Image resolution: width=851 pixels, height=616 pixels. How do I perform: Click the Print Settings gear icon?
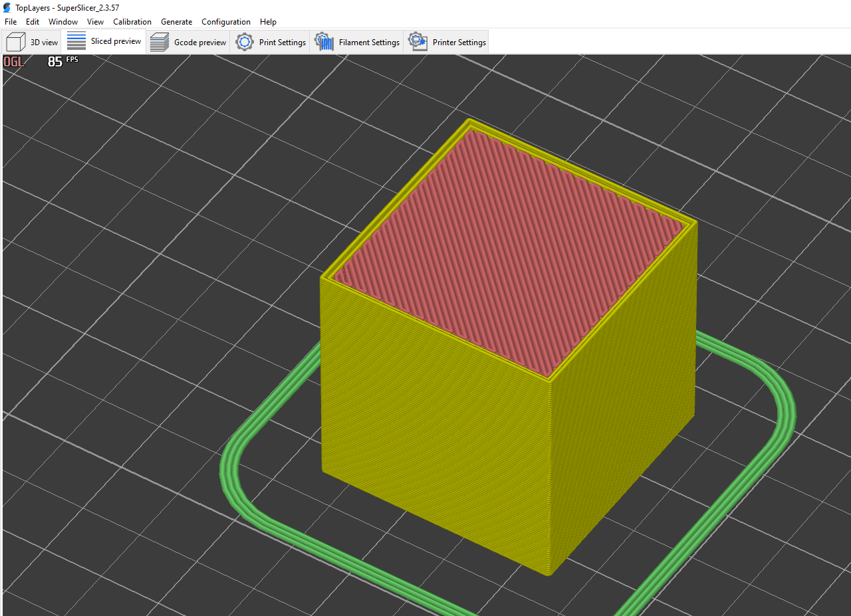[x=245, y=42]
